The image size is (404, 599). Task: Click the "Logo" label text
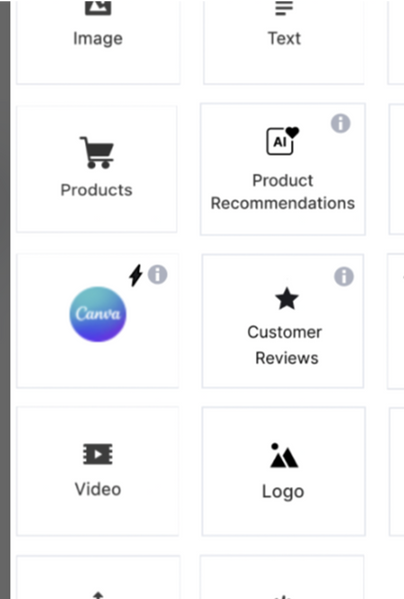coord(283,492)
